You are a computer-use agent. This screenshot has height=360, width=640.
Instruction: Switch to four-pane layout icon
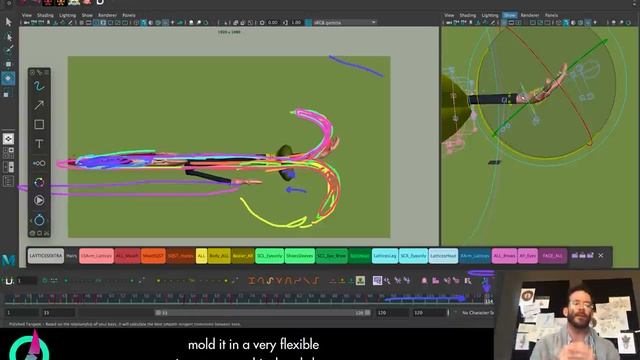pyautogui.click(x=8, y=153)
